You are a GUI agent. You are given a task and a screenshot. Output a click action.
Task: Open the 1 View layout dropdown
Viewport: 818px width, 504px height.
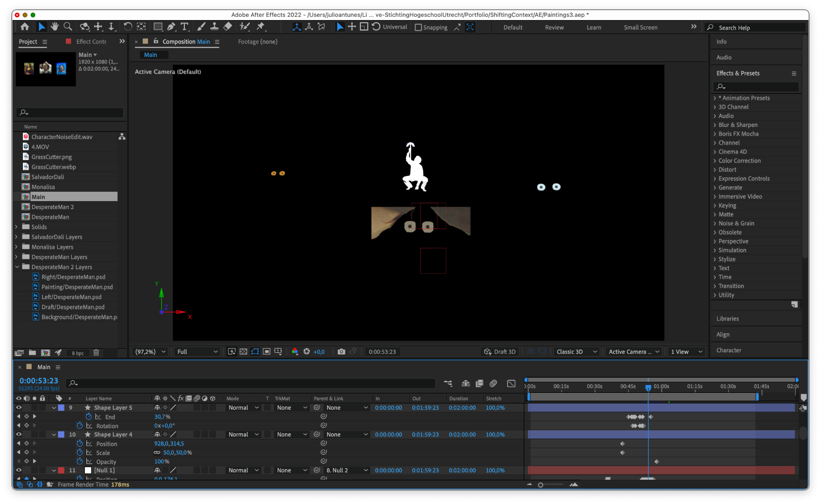point(686,352)
